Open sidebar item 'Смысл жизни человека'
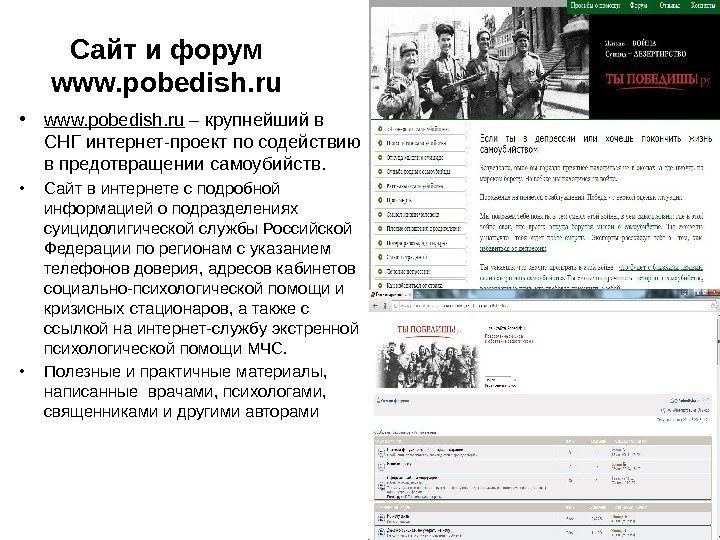Screen dimensions: 720x540 coord(413,214)
